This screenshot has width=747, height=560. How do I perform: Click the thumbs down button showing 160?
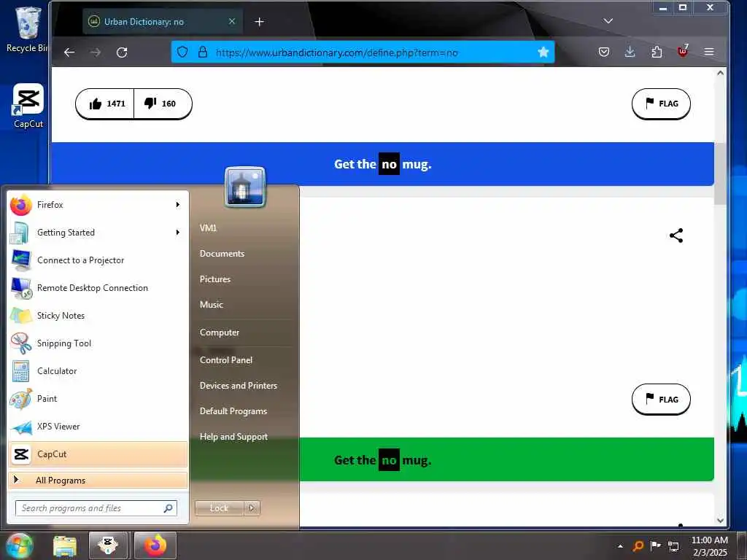point(163,104)
